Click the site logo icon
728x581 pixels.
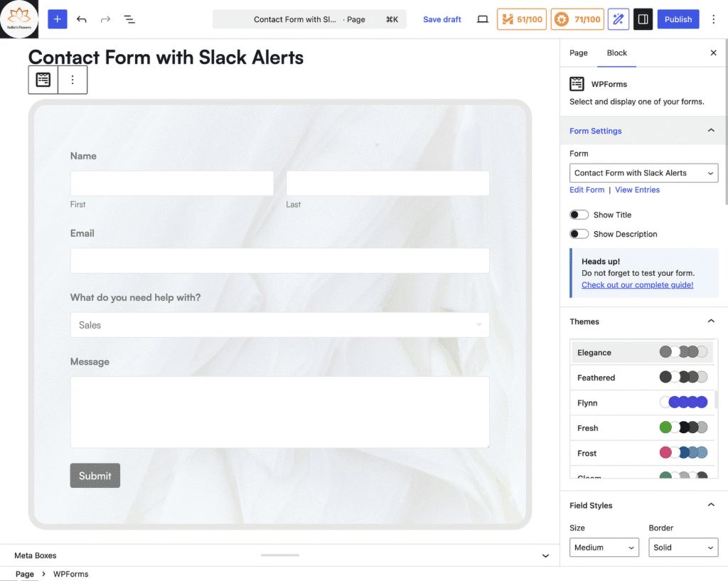[19, 19]
